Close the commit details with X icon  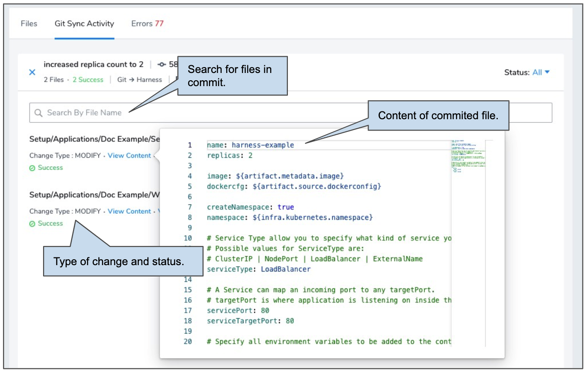click(x=32, y=72)
